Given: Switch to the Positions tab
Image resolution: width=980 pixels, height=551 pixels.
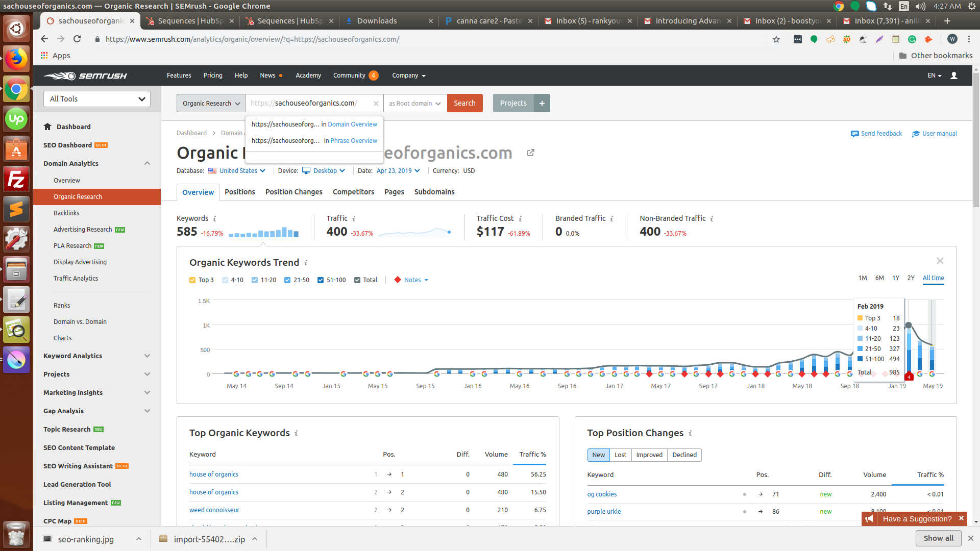Looking at the screenshot, I should (240, 192).
